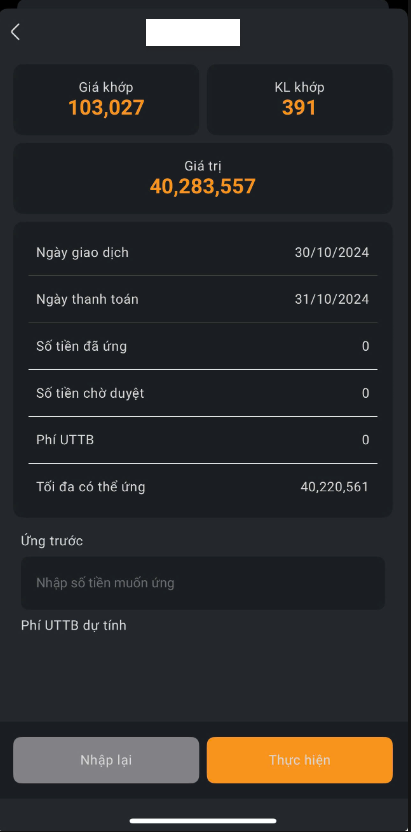Click the 30/10/2024 transaction date value
Image resolution: width=411 pixels, height=832 pixels.
point(332,253)
